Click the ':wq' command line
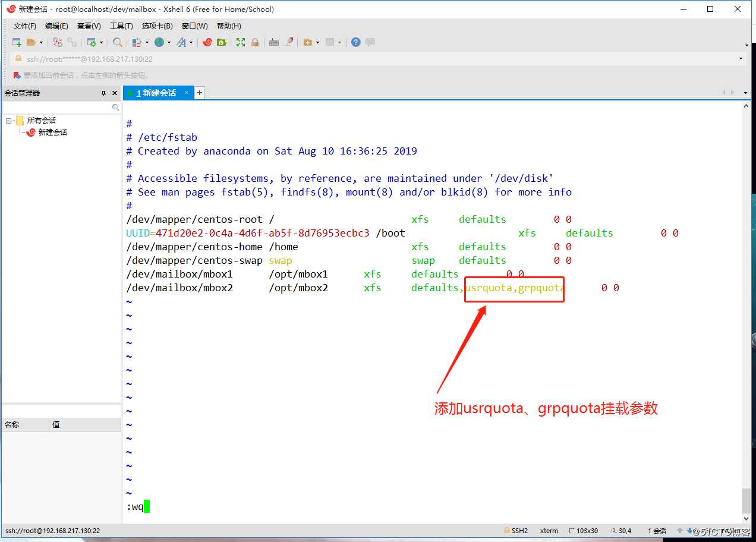756x542 pixels. (x=135, y=507)
